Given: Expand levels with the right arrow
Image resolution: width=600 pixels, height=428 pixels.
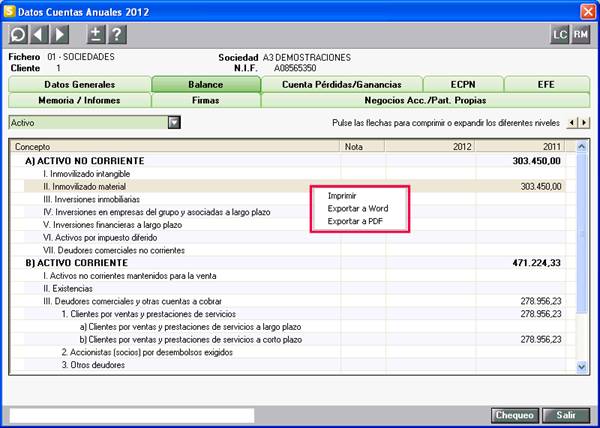Looking at the screenshot, I should [584, 123].
